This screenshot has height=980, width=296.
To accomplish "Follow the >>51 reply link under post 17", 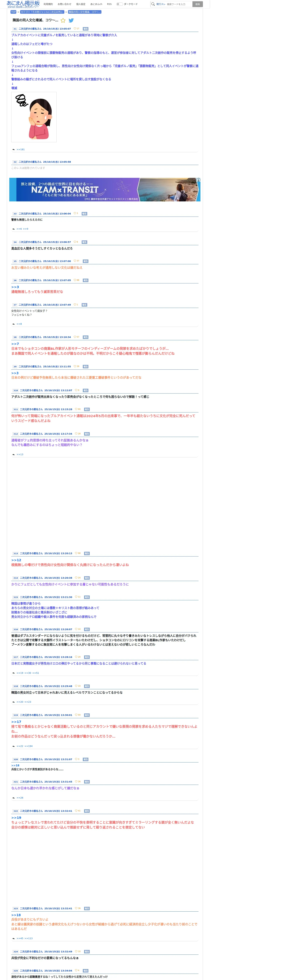I will pos(36,673).
